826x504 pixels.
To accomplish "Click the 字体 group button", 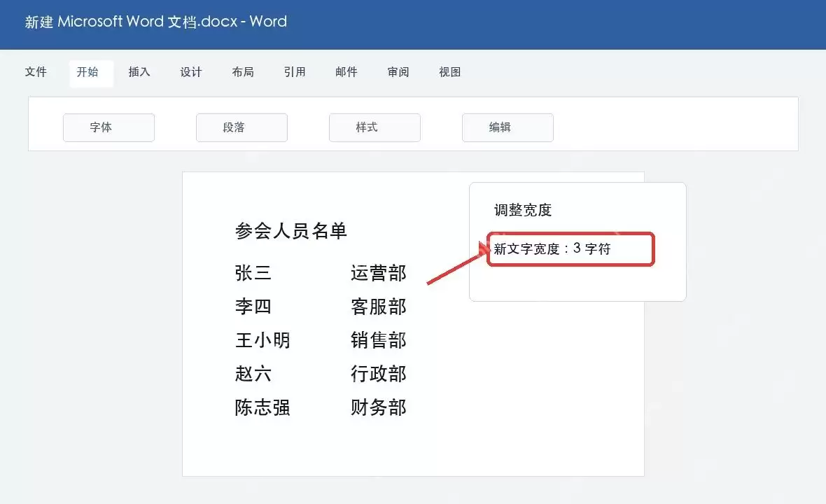I will tap(108, 127).
